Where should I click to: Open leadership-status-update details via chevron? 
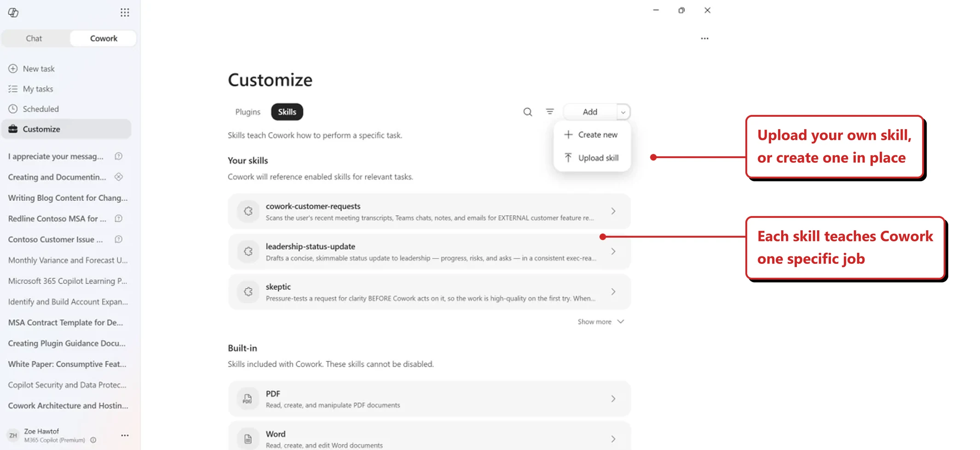point(613,251)
